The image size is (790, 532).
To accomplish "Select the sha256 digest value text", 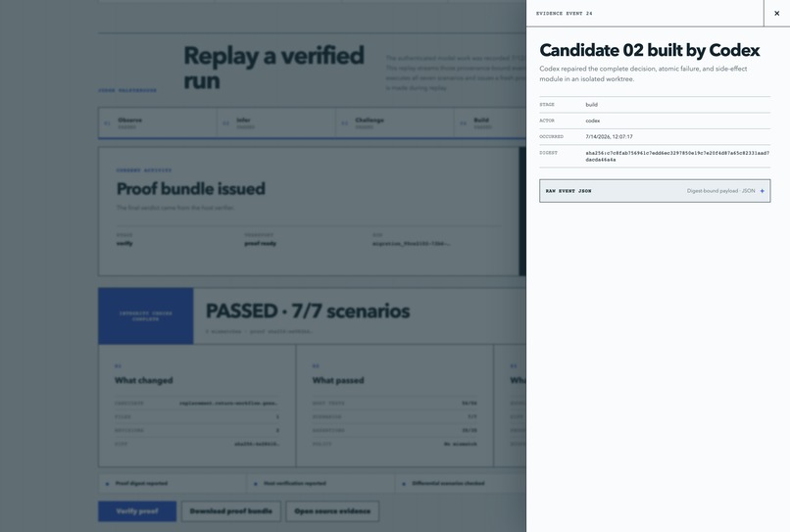I will click(x=677, y=156).
